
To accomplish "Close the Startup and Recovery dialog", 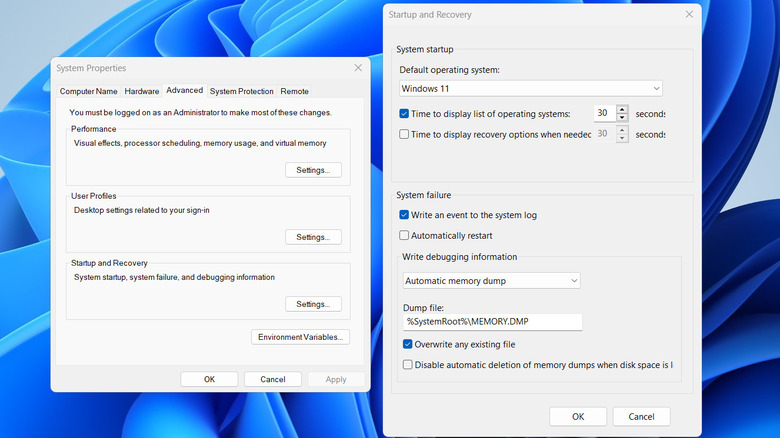I will tap(688, 15).
